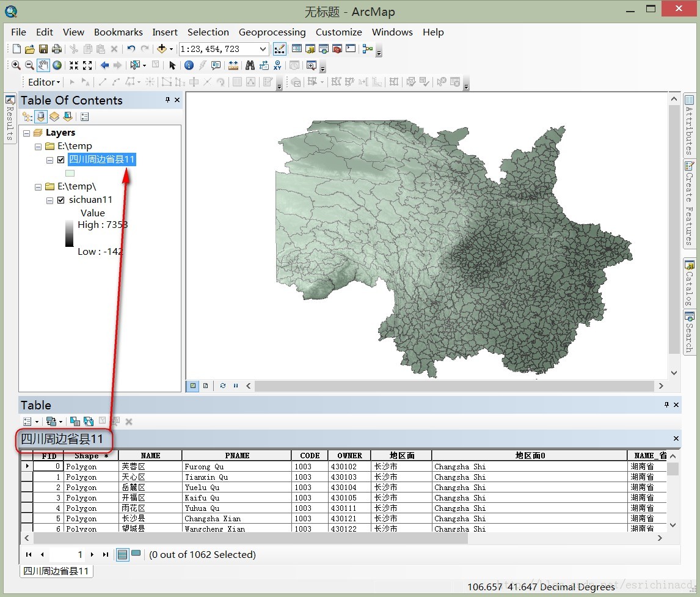Launch the ModelBuilder window
The height and width of the screenshot is (597, 700).
[x=368, y=49]
